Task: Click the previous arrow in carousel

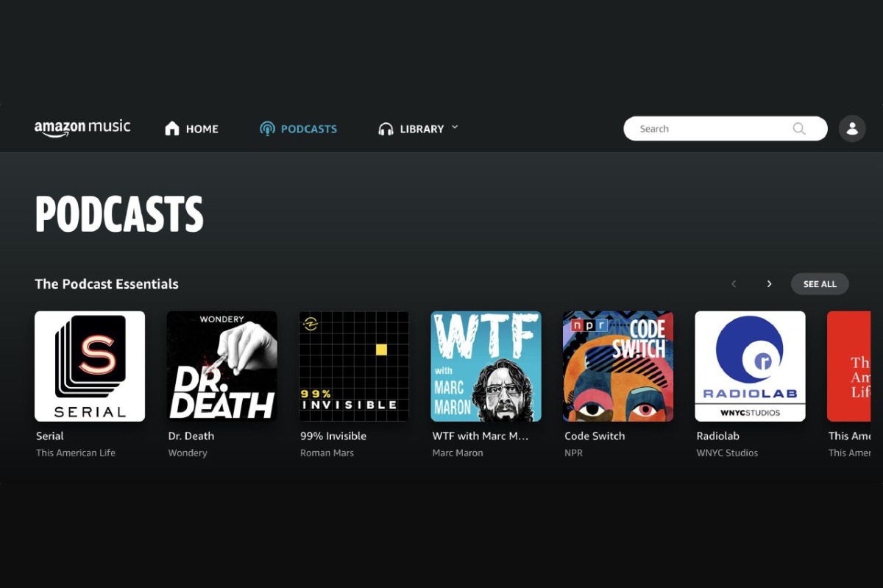Action: tap(734, 284)
